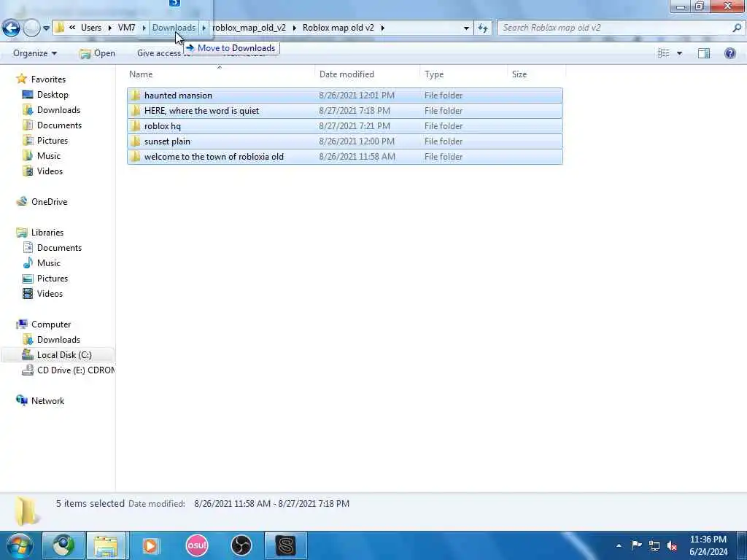Screen dimensions: 747x560
Task: Open the view options dropdown arrow
Action: (x=680, y=53)
